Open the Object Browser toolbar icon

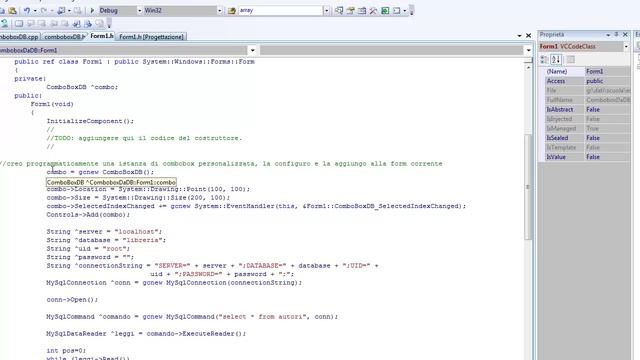[x=362, y=11]
